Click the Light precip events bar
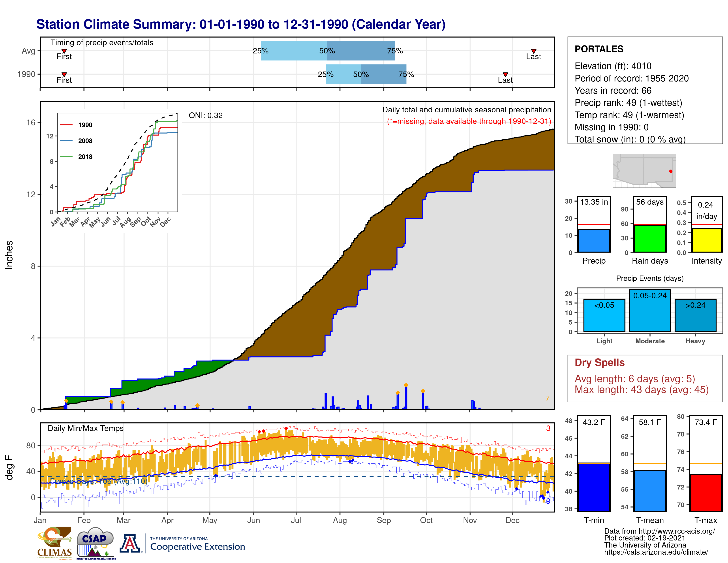Viewport: 728px width, 563px height. pyautogui.click(x=604, y=315)
